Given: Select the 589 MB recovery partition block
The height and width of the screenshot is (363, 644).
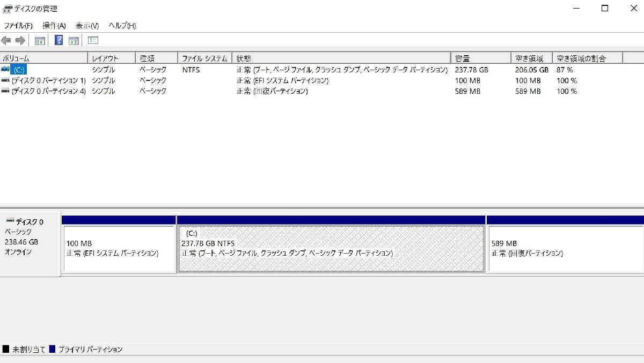Looking at the screenshot, I should click(566, 249).
